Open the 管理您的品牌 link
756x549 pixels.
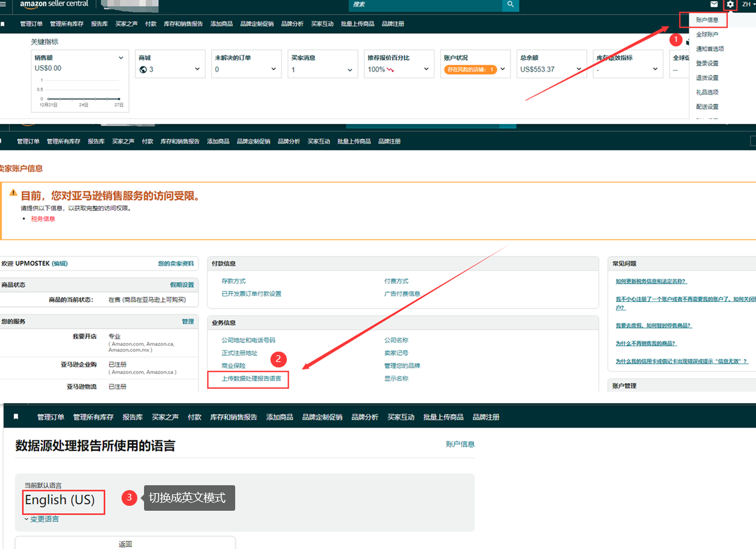coord(402,366)
